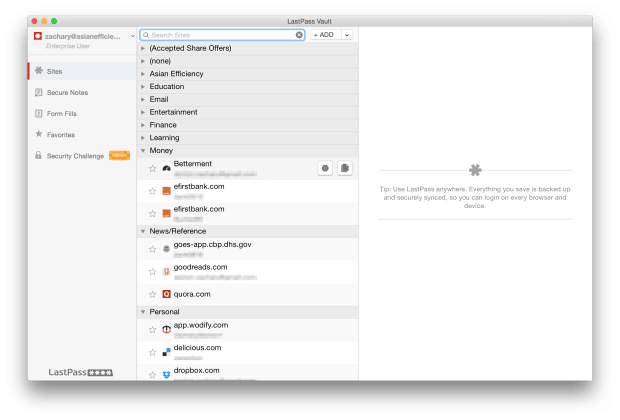Favorite the goodreads.com star
The image size is (620, 420).
click(152, 272)
